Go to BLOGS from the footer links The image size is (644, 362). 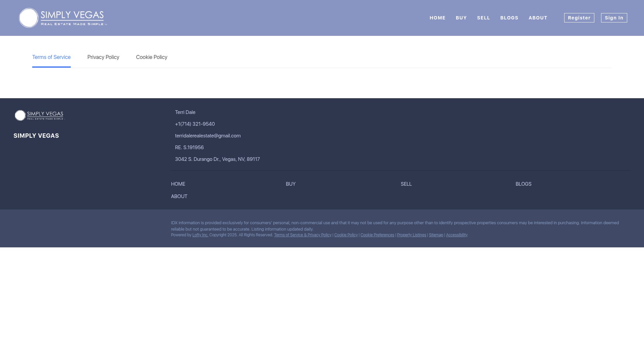click(x=523, y=184)
